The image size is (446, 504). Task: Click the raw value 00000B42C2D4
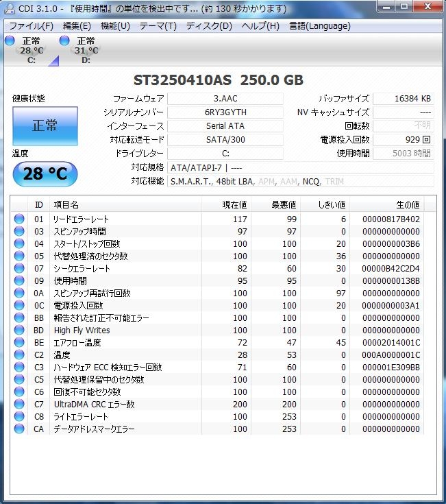(x=391, y=268)
